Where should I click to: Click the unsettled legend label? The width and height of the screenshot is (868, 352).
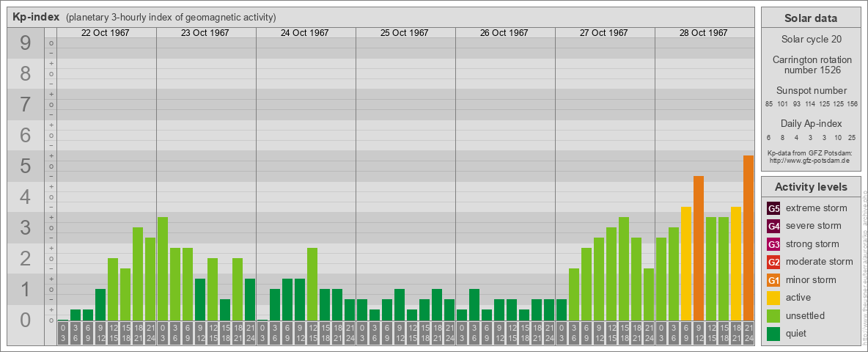pos(806,315)
